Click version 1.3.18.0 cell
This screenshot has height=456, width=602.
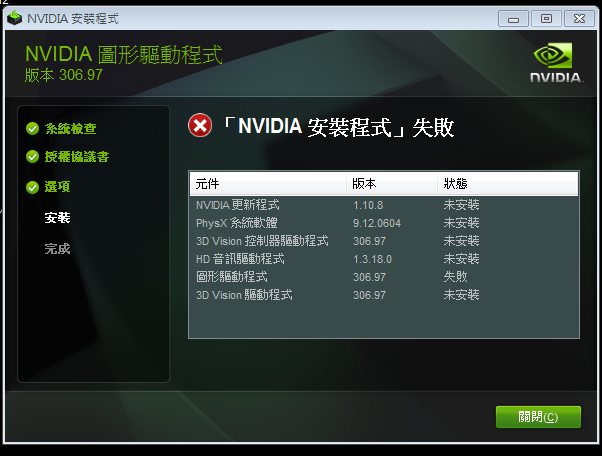[x=372, y=259]
